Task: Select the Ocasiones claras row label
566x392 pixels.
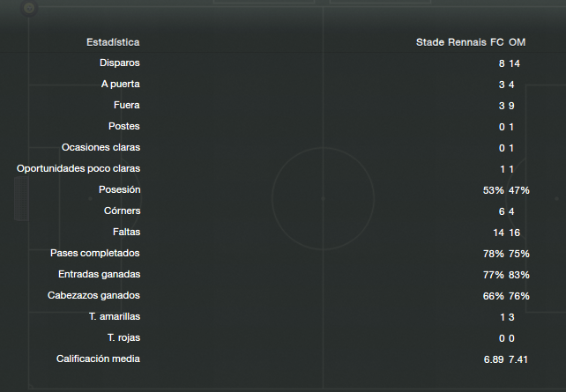Action: (101, 147)
